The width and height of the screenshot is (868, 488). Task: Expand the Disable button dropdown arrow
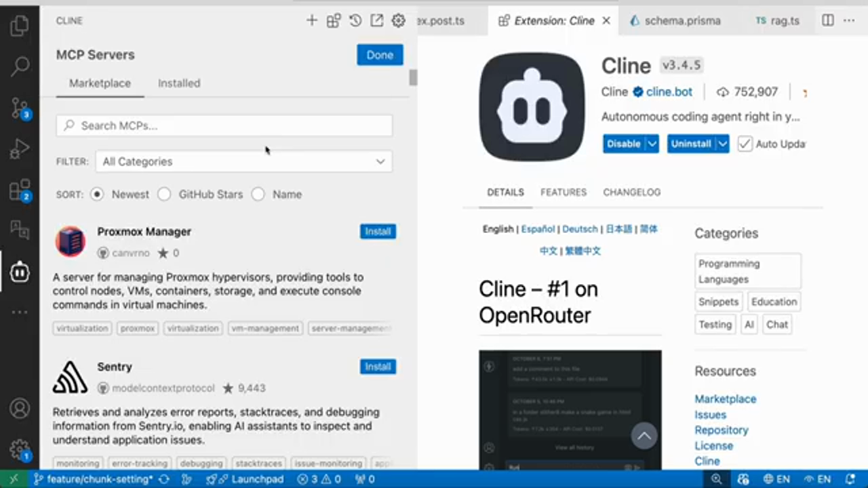pyautogui.click(x=652, y=144)
